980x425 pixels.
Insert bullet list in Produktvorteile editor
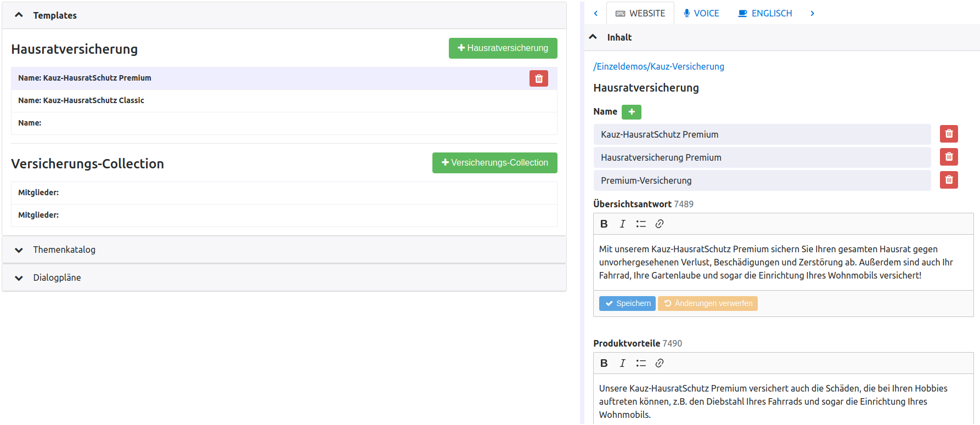tap(641, 363)
